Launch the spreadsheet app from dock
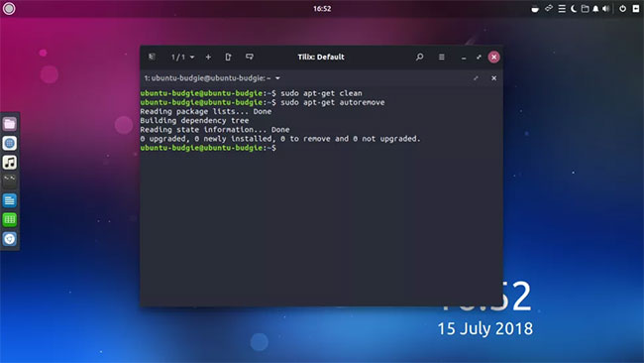 [10, 219]
